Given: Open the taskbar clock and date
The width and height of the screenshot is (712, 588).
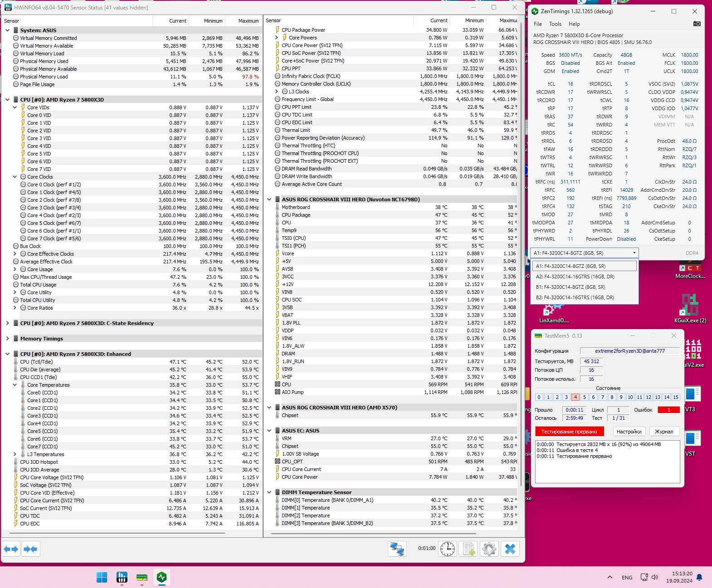Looking at the screenshot, I should (x=679, y=577).
